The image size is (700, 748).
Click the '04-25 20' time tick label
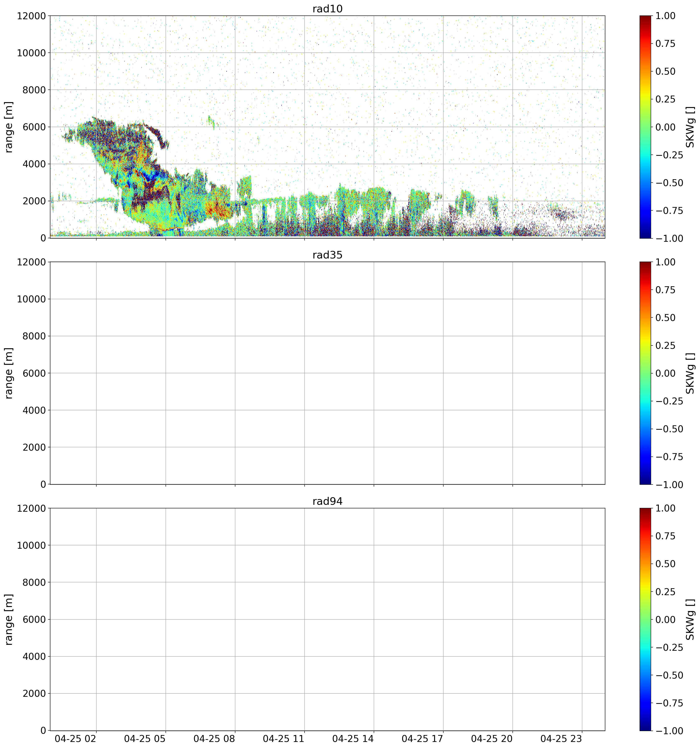[x=492, y=739]
